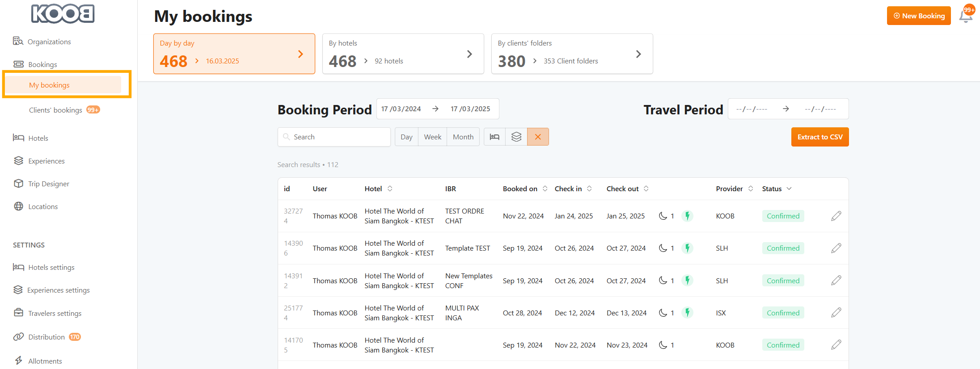Click the New Booking button
980x369 pixels.
[919, 16]
